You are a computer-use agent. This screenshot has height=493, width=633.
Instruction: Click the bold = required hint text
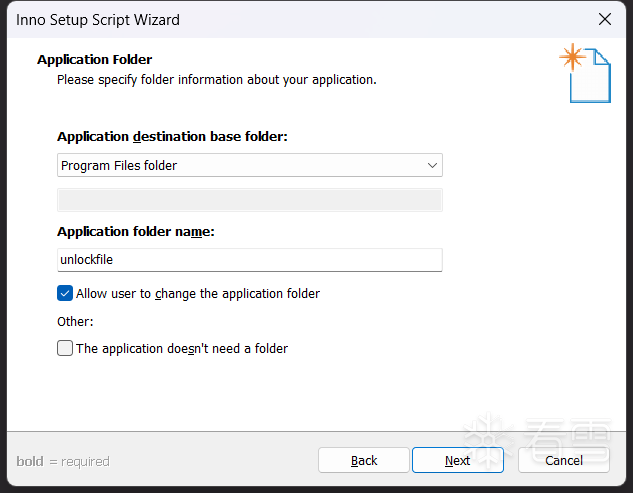tap(63, 461)
